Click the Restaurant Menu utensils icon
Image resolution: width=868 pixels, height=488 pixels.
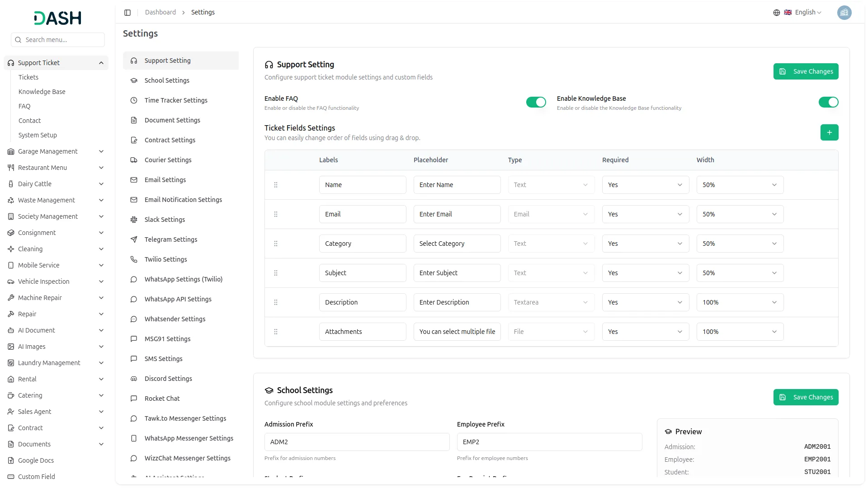pyautogui.click(x=11, y=168)
